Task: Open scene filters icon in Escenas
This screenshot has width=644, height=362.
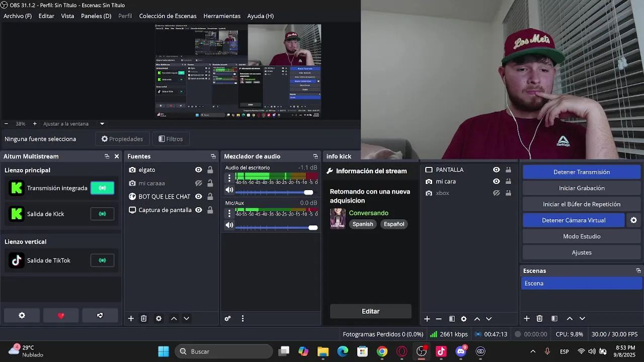Action: tap(554, 318)
